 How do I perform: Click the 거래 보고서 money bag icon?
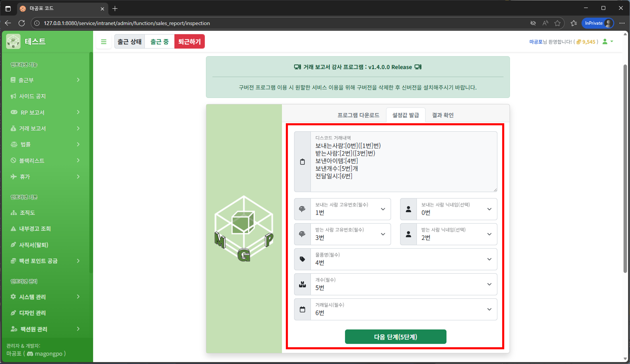tap(13, 128)
